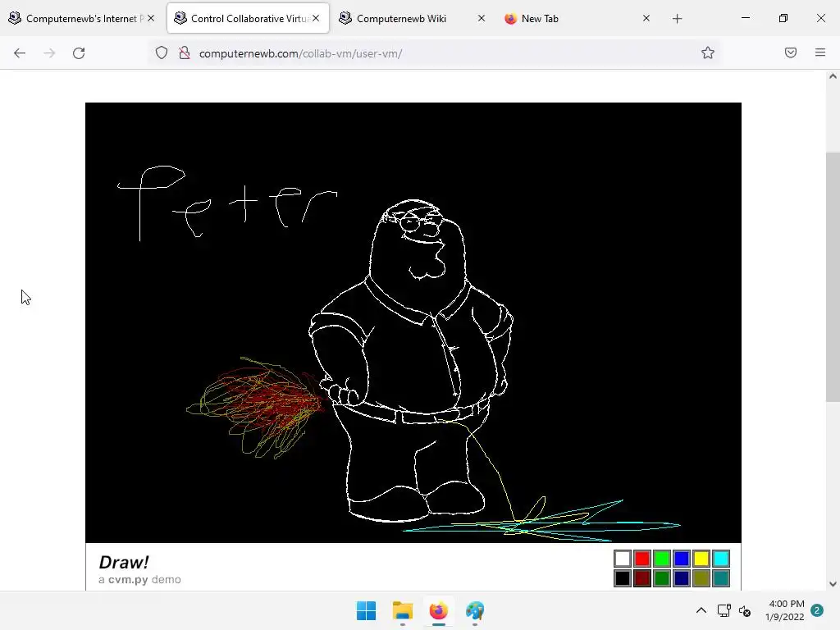The image size is (840, 630).
Task: Open the Firefox hamburger menu
Action: pos(820,52)
